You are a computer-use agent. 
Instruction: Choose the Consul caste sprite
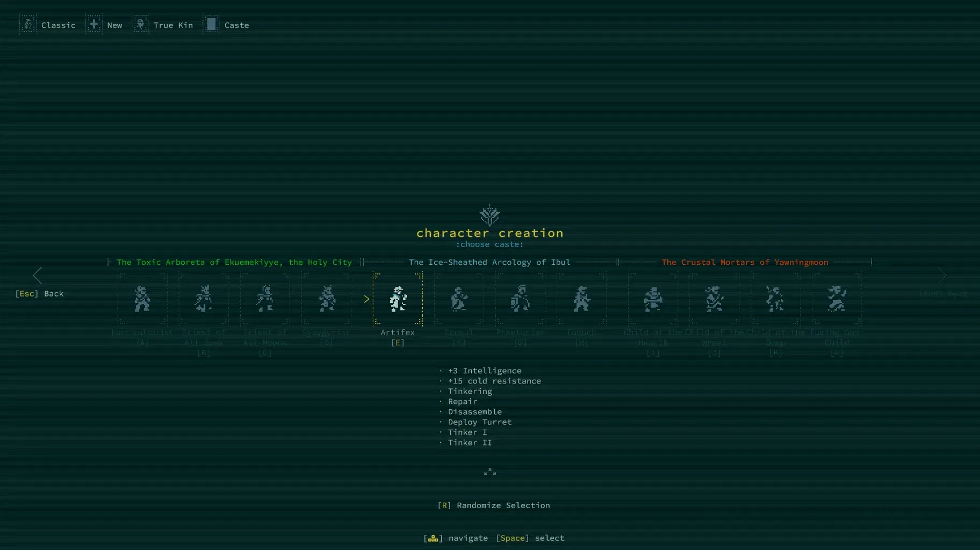(x=459, y=299)
